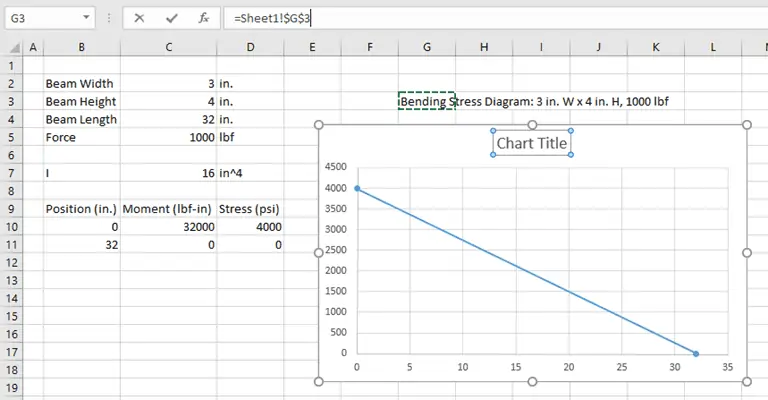Click the Select All corner triangle

coord(15,48)
